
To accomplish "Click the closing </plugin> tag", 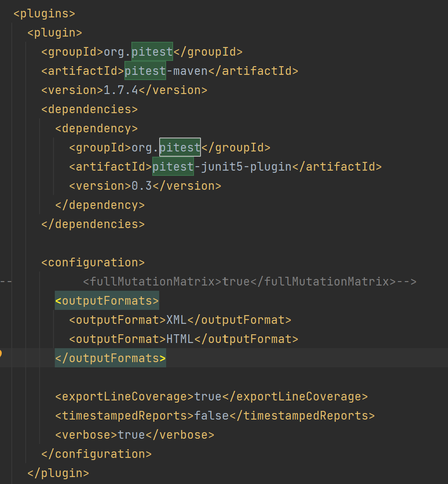I will [x=58, y=473].
